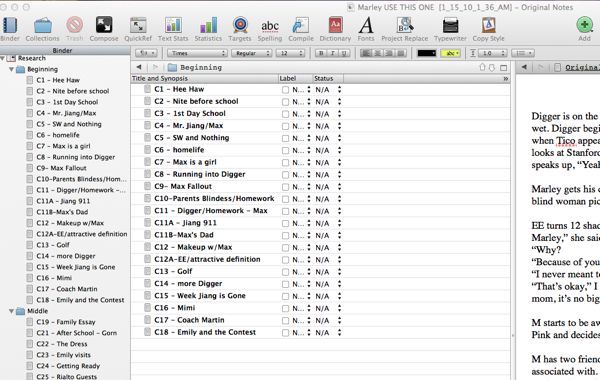Image resolution: width=600 pixels, height=380 pixels.
Task: Toggle Typewriter scrolling mode
Action: tap(450, 25)
